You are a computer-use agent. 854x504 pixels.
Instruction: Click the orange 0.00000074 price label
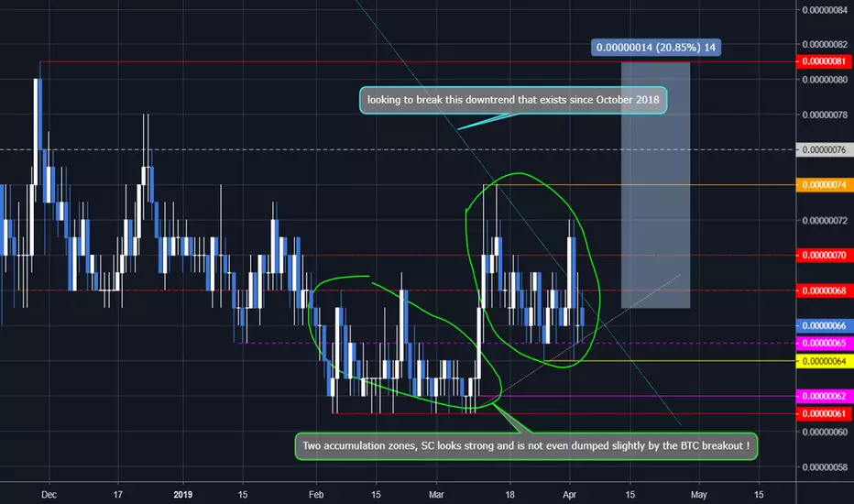(824, 185)
